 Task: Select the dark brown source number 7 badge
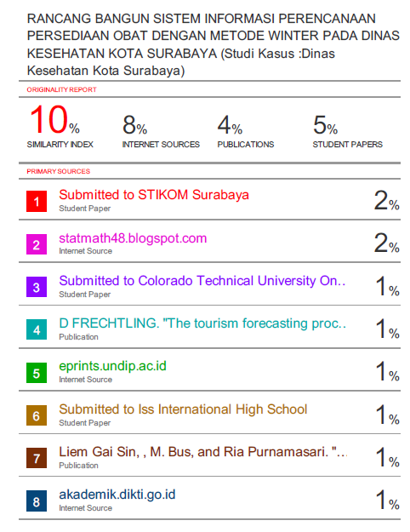37,459
